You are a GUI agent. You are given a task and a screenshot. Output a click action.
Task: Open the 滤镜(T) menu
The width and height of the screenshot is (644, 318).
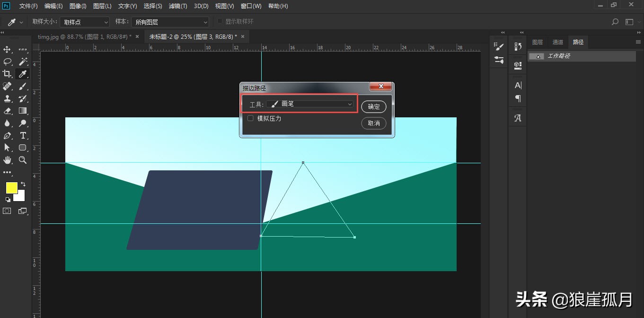178,6
